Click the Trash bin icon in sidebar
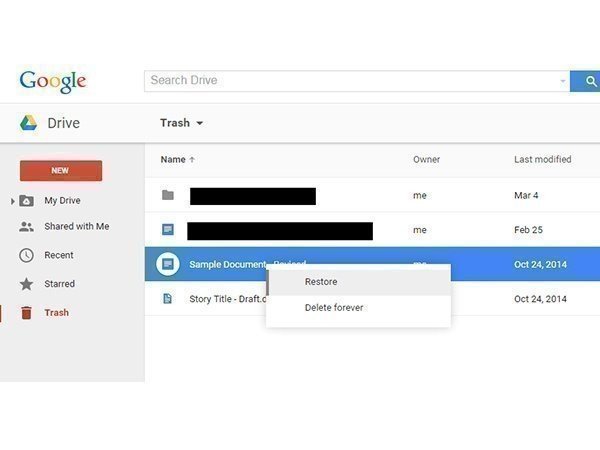Viewport: 600px width, 450px height. coord(26,313)
